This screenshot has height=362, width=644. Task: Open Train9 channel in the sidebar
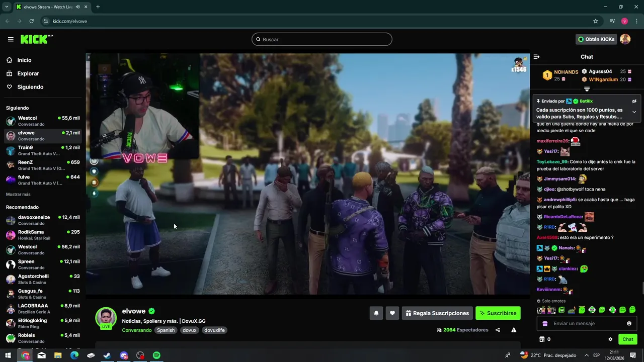(x=43, y=150)
